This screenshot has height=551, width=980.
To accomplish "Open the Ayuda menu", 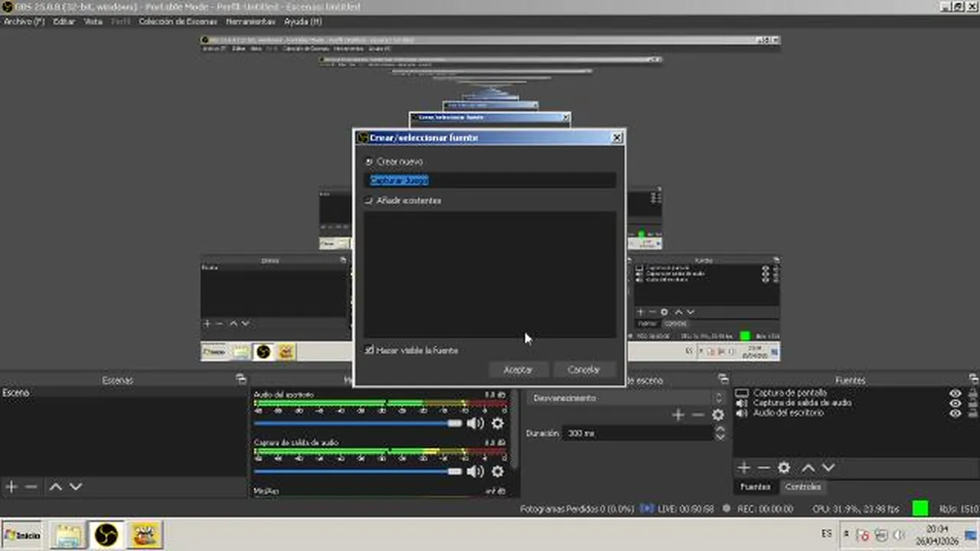I will tap(302, 21).
